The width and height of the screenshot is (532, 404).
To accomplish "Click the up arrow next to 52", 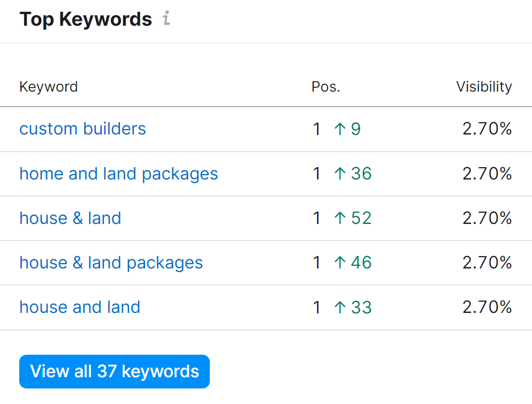I will (340, 218).
